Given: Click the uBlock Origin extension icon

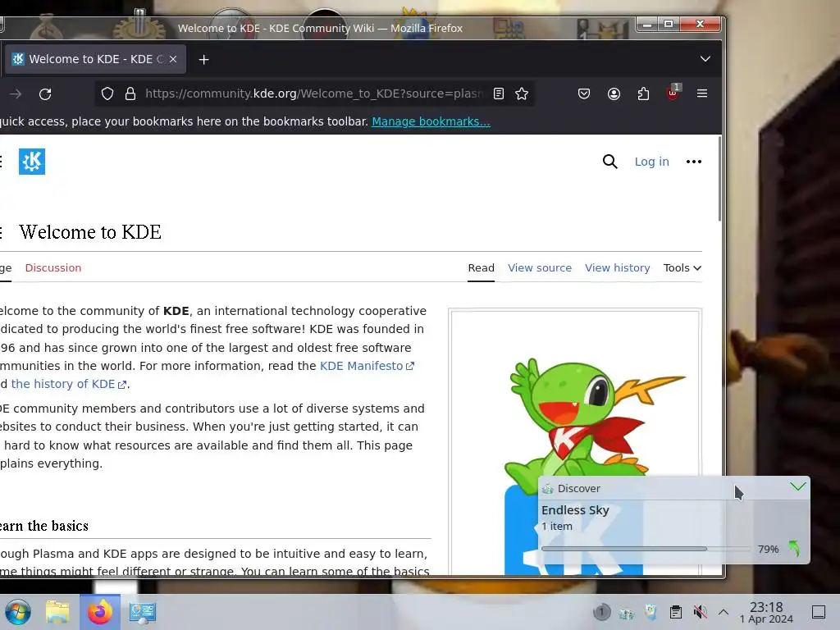Looking at the screenshot, I should pos(673,93).
